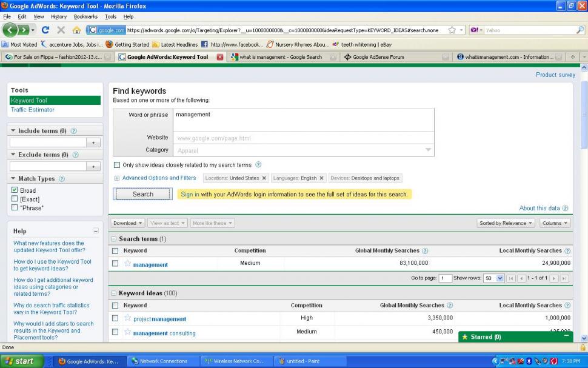Go back with the Firefox back arrow

(x=10, y=30)
